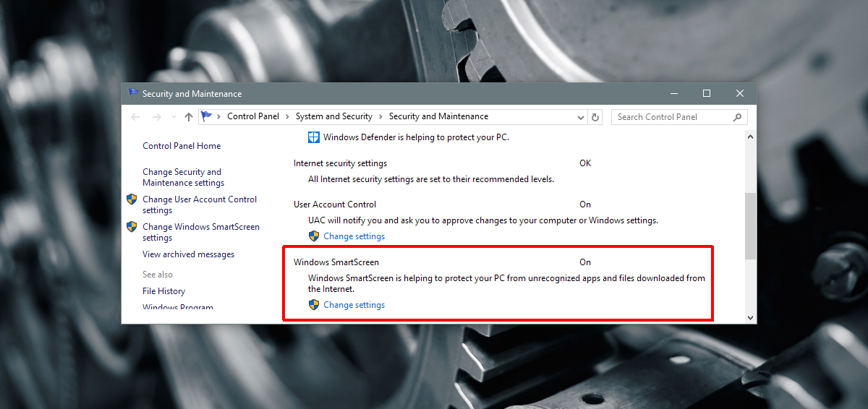Select Control Panel breadcrumb item
This screenshot has width=868, height=409.
tap(253, 116)
